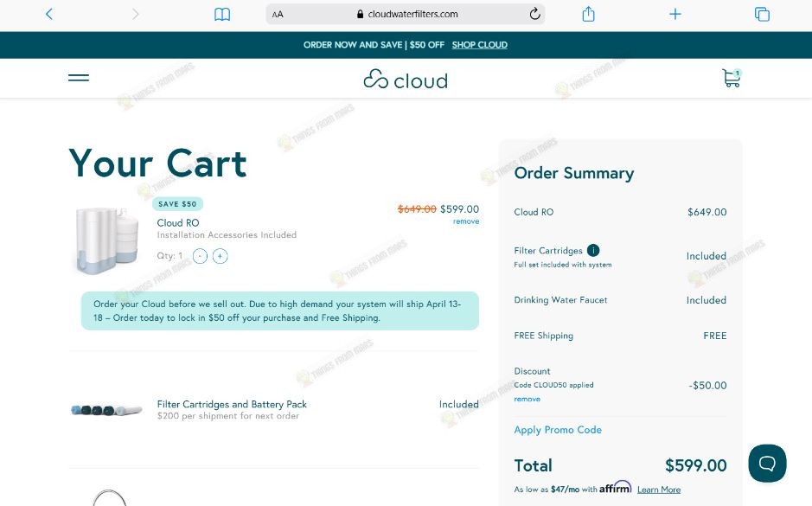This screenshot has width=812, height=506.
Task: Click the Order Summary heading
Action: pos(574,173)
